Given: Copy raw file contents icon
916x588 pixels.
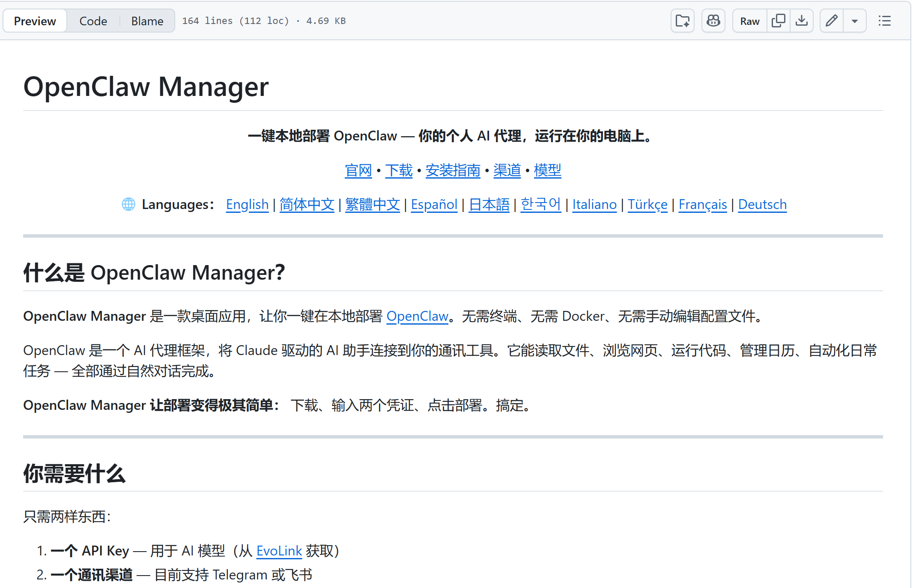Looking at the screenshot, I should [778, 21].
